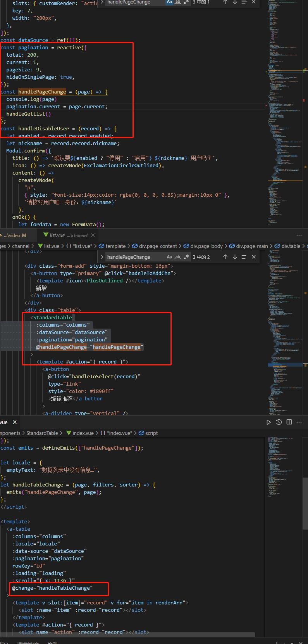Open div.page-body breadcrumb segment
308x644 pixels.
[x=203, y=246]
